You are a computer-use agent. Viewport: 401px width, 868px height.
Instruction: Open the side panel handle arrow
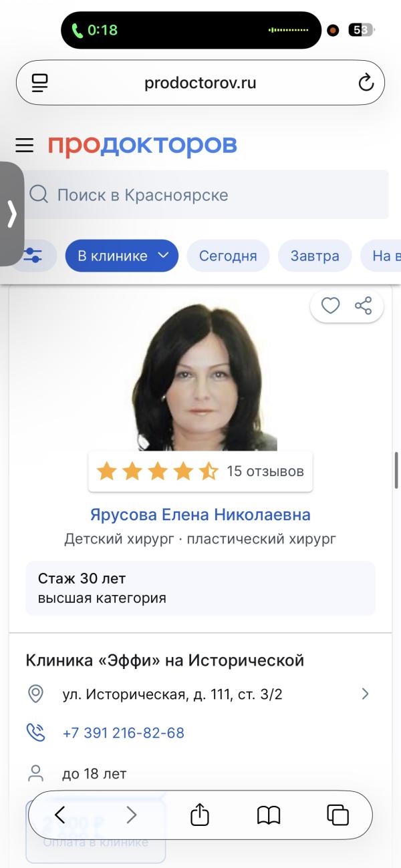click(11, 214)
